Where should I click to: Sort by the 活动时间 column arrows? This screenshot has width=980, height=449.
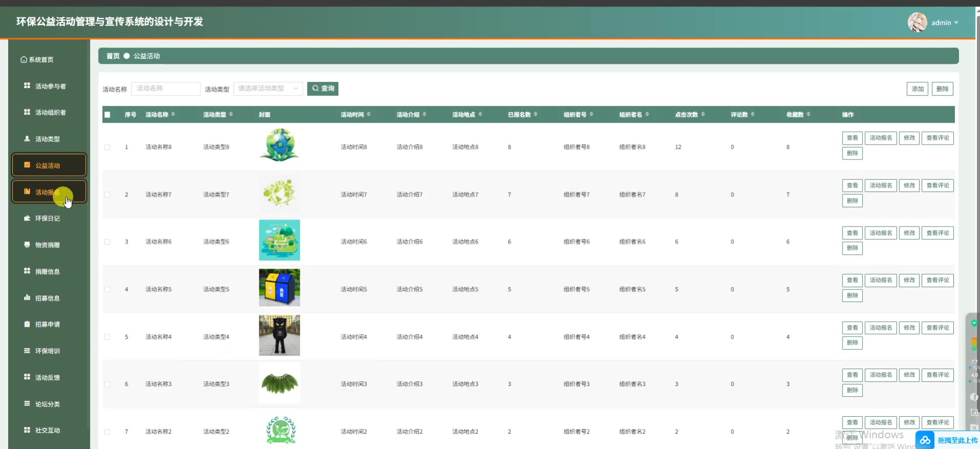tap(369, 114)
